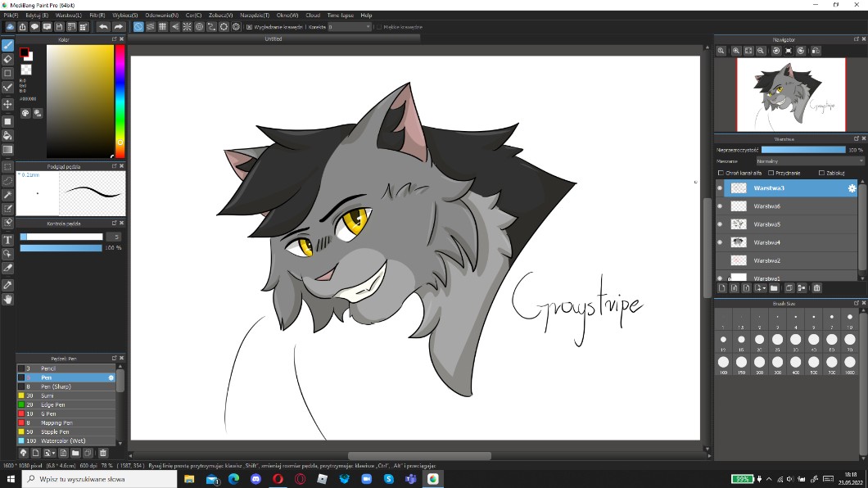
Task: Hide the Warstwa6 layer visibility dot
Action: 720,206
